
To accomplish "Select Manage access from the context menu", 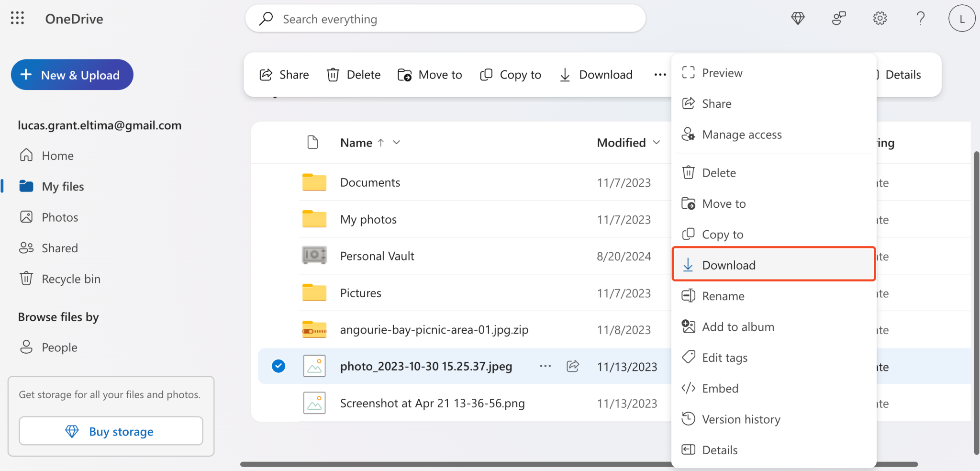I will pos(774,135).
